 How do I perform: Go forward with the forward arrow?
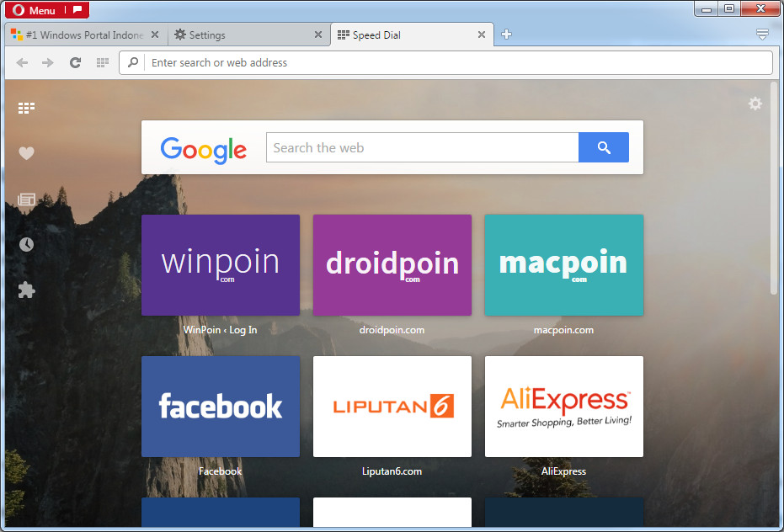point(47,62)
